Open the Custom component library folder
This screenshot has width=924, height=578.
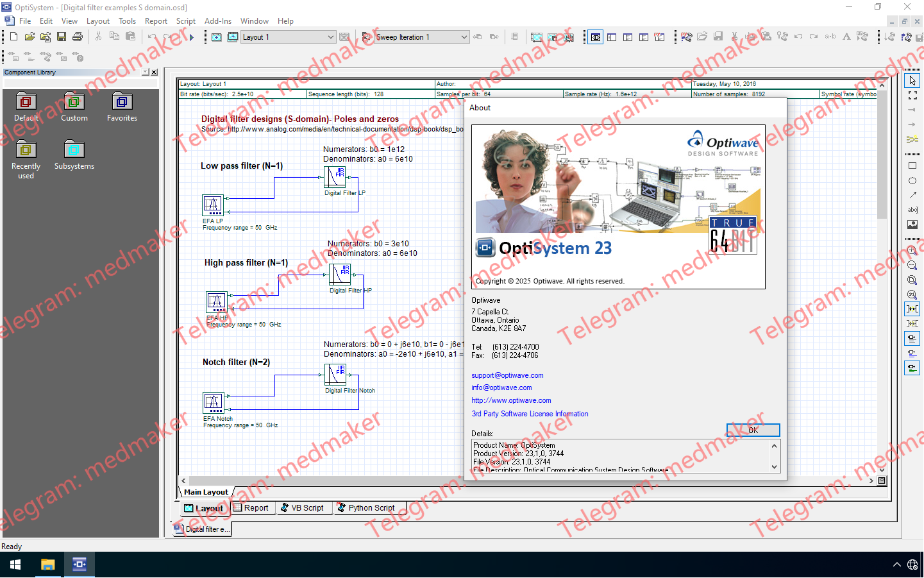pyautogui.click(x=74, y=107)
